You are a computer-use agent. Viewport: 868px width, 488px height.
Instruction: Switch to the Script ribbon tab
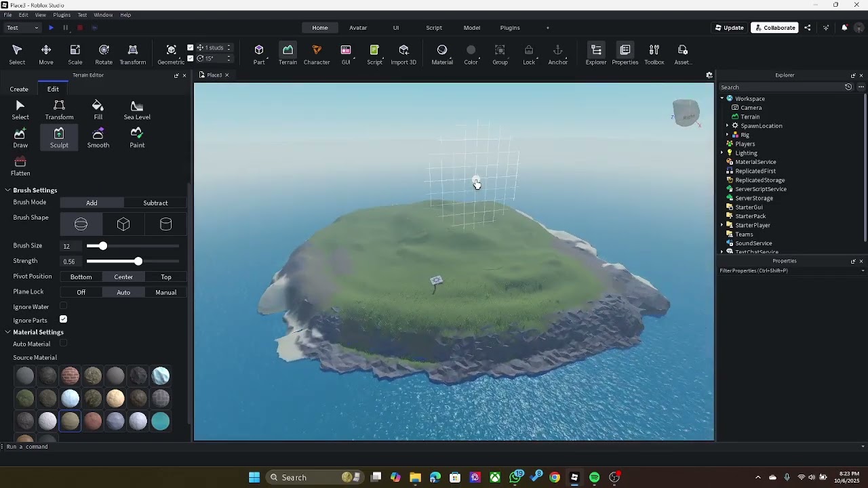pos(434,28)
